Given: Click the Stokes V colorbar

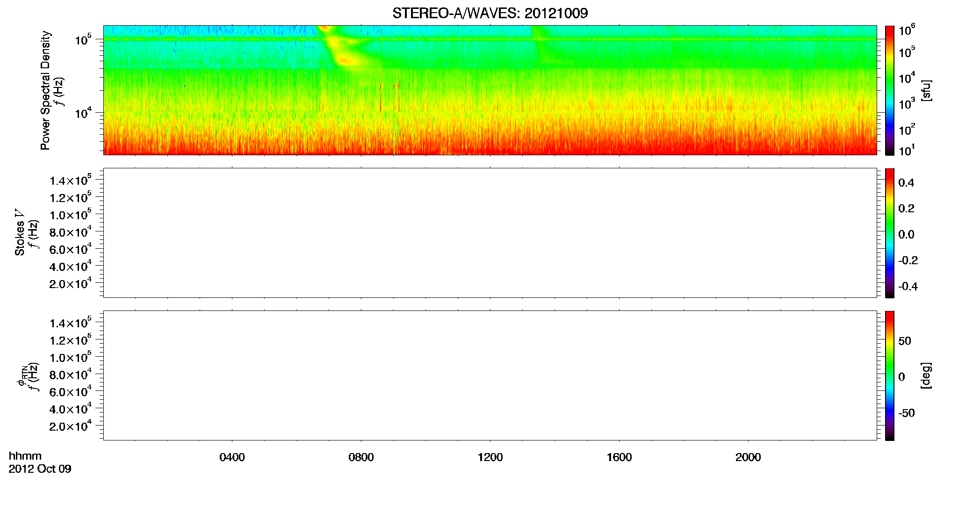Looking at the screenshot, I should tap(890, 233).
